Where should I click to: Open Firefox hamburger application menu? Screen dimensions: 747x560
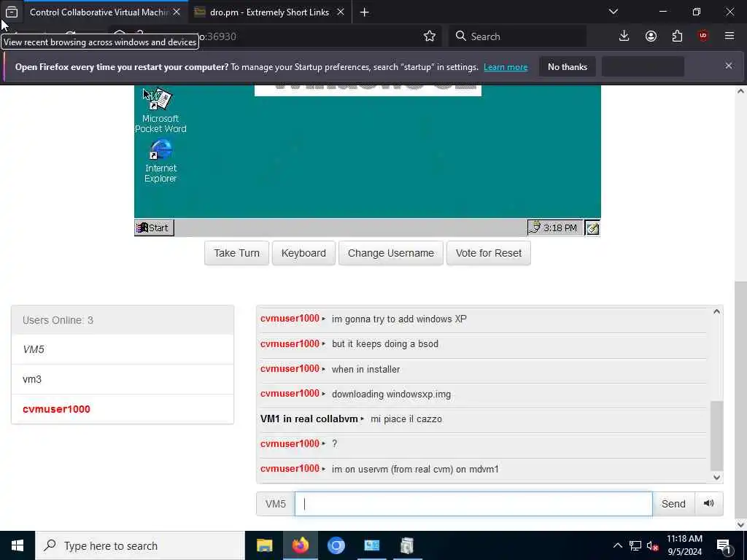[x=729, y=36]
